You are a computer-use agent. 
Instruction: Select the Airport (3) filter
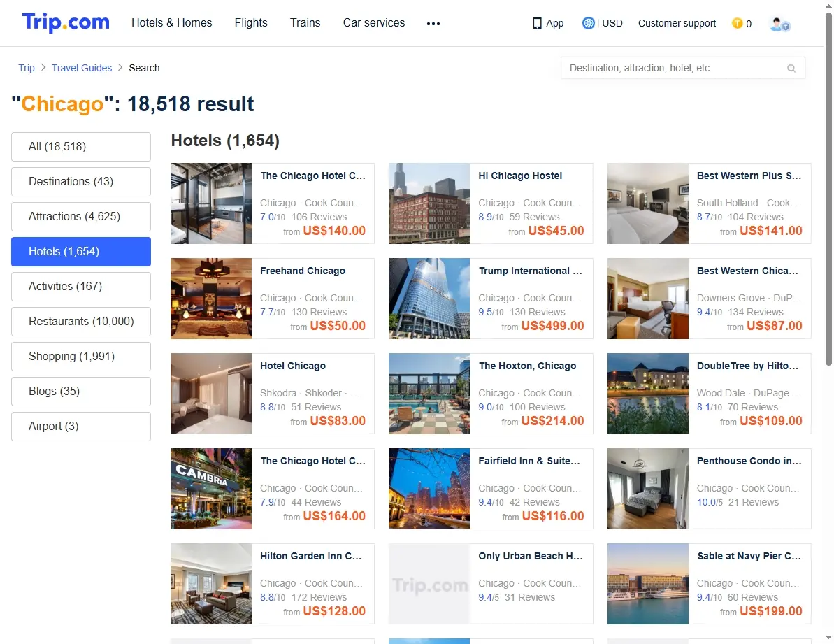(x=81, y=426)
